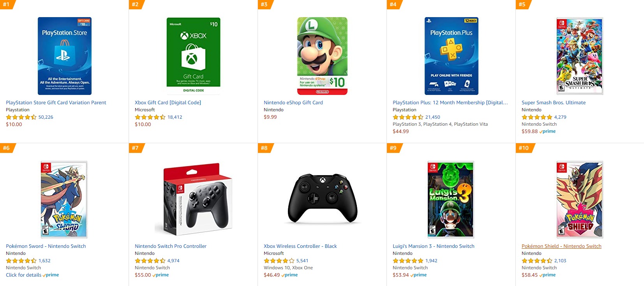Screen dimensions: 644x286
Task: Click the star rating for Xbox Gift Card
Action: point(150,117)
